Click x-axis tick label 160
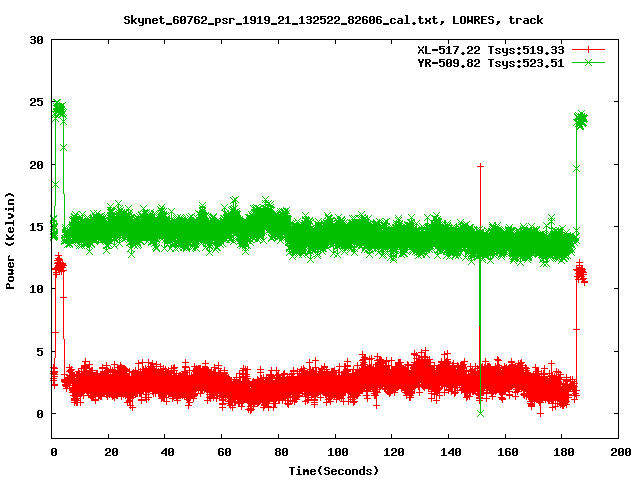The height and width of the screenshot is (480, 640). click(x=507, y=452)
